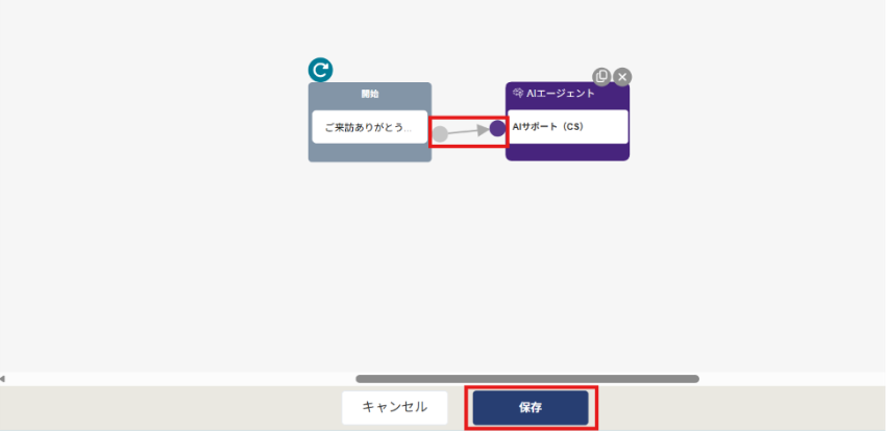Select the AIエージェント node title

click(560, 93)
